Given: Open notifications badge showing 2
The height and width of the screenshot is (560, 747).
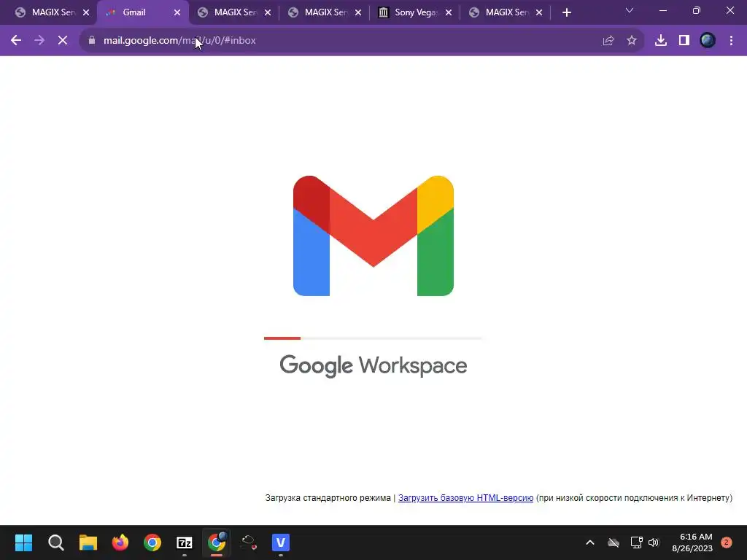Looking at the screenshot, I should click(x=727, y=542).
